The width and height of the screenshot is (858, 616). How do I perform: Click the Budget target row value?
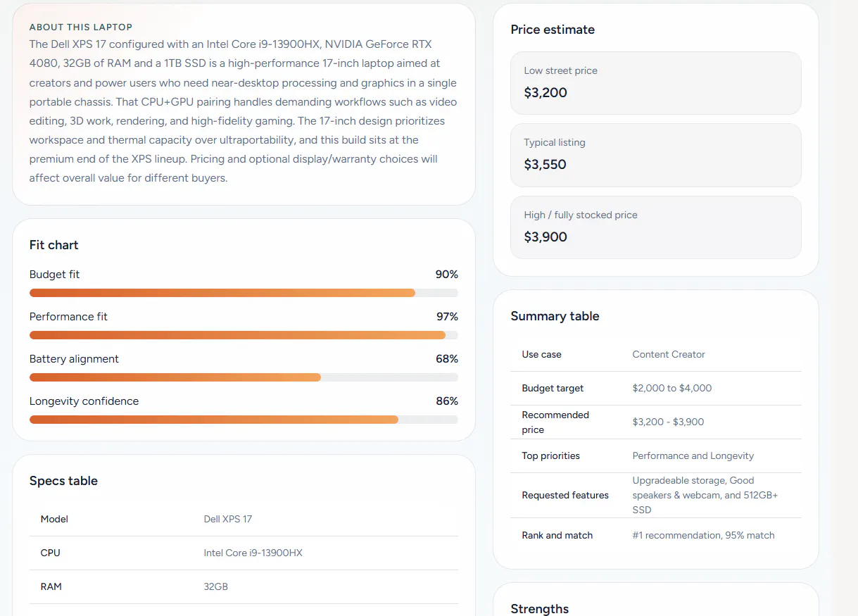pyautogui.click(x=672, y=389)
